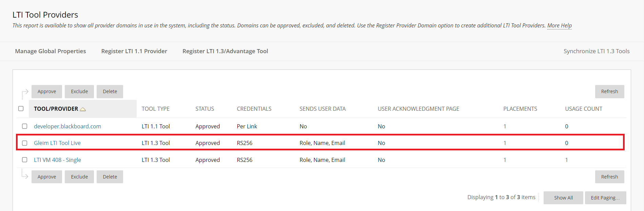The height and width of the screenshot is (211, 644).
Task: Open the LTI VM 408 - Single link
Action: [x=57, y=160]
